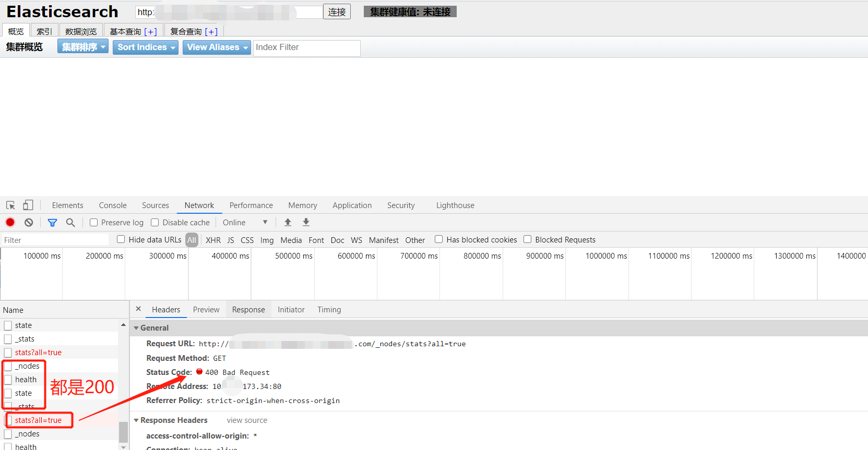Filter requests by WS type
The height and width of the screenshot is (450, 868).
click(x=356, y=240)
